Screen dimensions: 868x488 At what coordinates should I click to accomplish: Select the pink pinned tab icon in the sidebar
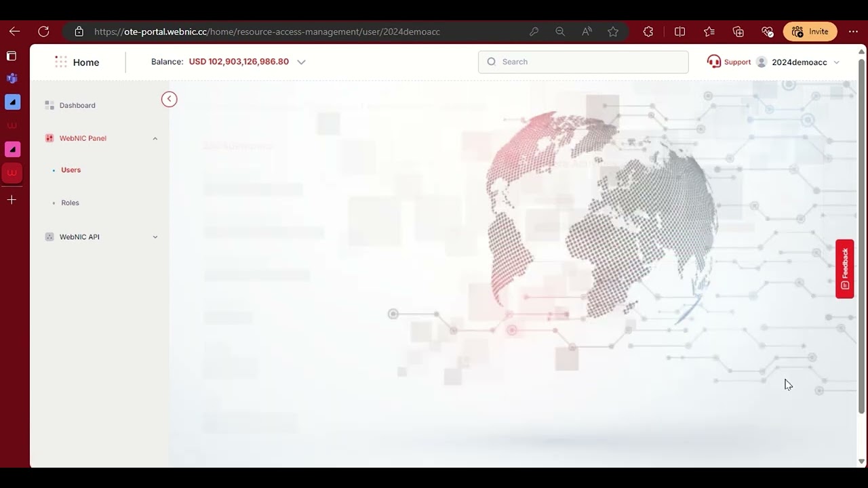(12, 149)
